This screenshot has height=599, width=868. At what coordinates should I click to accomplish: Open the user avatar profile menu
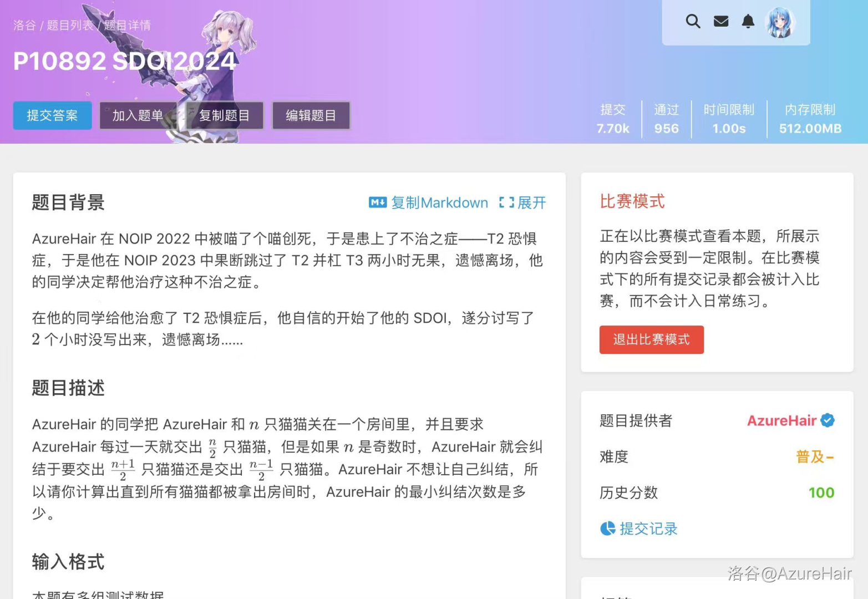click(x=780, y=23)
